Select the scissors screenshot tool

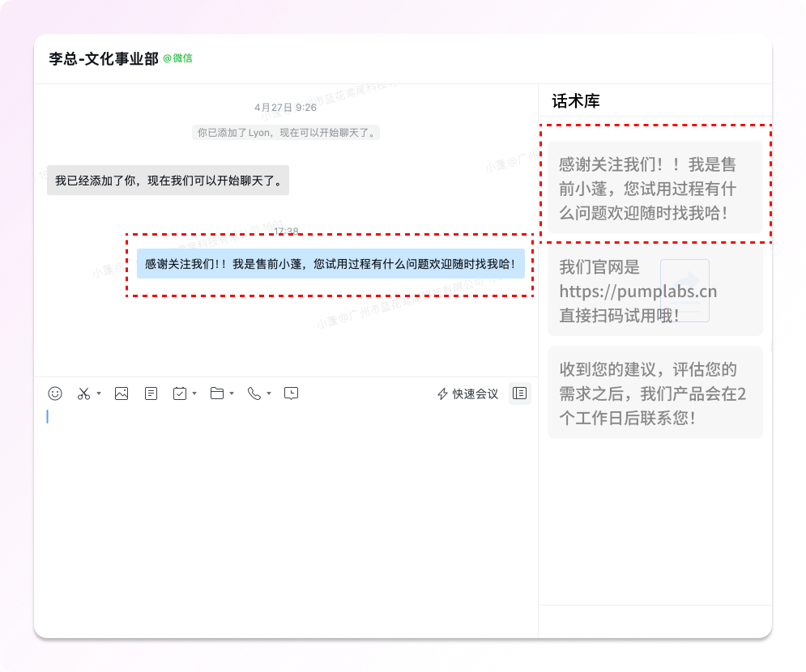83,393
